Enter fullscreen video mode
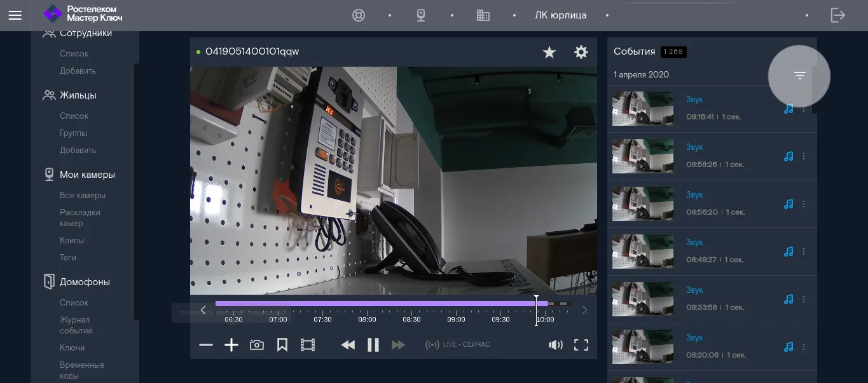This screenshot has height=383, width=868. (x=581, y=345)
